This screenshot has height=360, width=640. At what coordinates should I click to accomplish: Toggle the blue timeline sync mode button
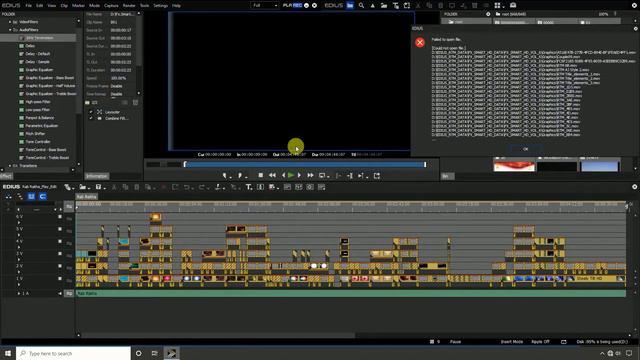pos(31,196)
